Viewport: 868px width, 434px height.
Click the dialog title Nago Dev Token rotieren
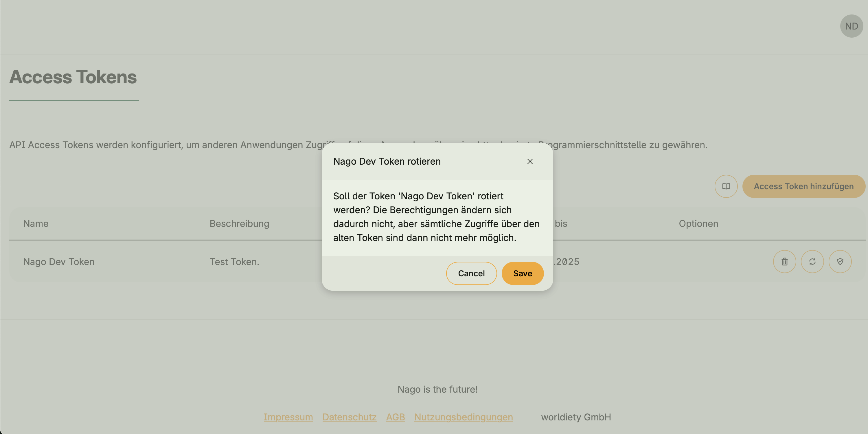387,161
